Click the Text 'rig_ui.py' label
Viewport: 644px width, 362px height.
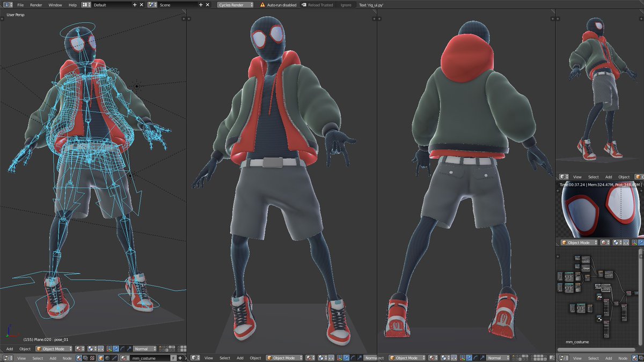pyautogui.click(x=371, y=5)
